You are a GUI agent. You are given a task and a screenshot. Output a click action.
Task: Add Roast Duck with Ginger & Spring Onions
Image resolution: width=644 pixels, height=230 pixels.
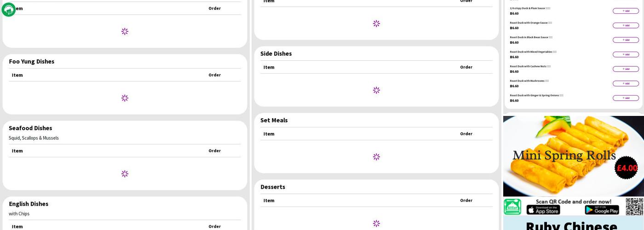(626, 98)
